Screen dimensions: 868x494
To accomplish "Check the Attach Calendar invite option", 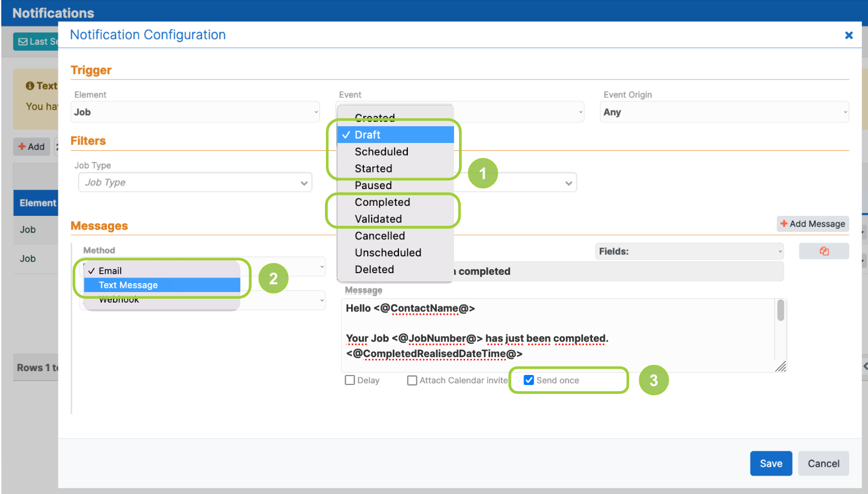I will (x=412, y=380).
